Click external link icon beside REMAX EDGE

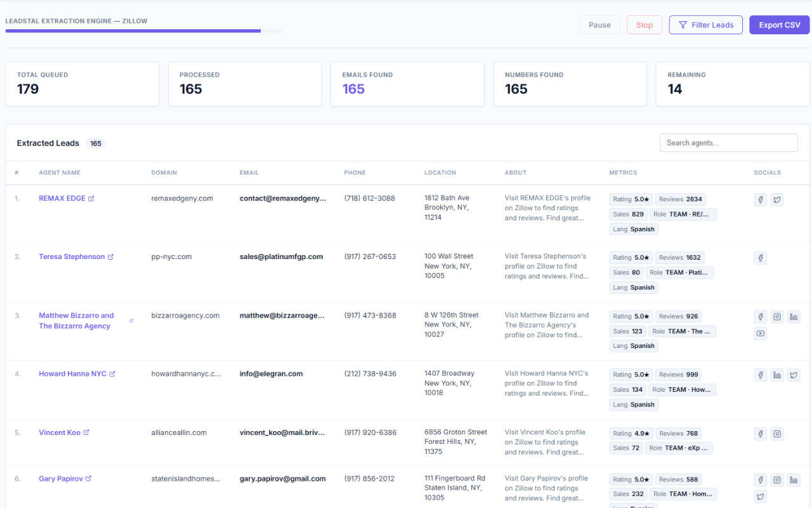click(x=91, y=199)
